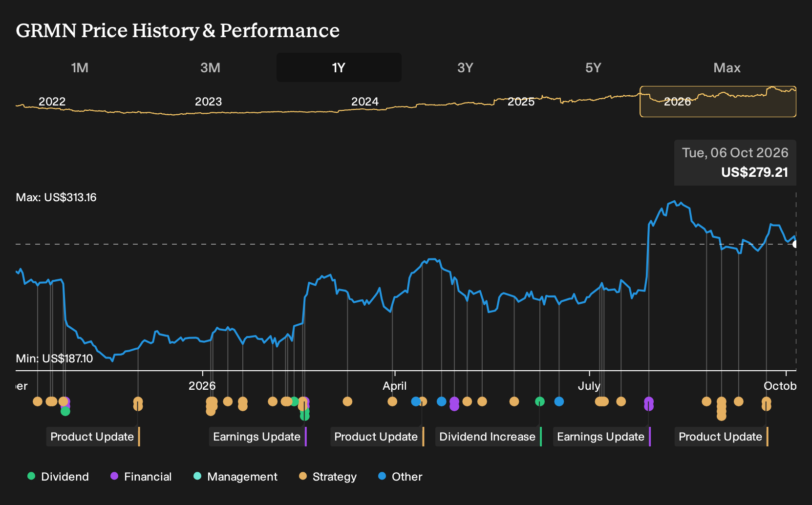Switch to the 1M time range
812x505 pixels.
point(80,68)
